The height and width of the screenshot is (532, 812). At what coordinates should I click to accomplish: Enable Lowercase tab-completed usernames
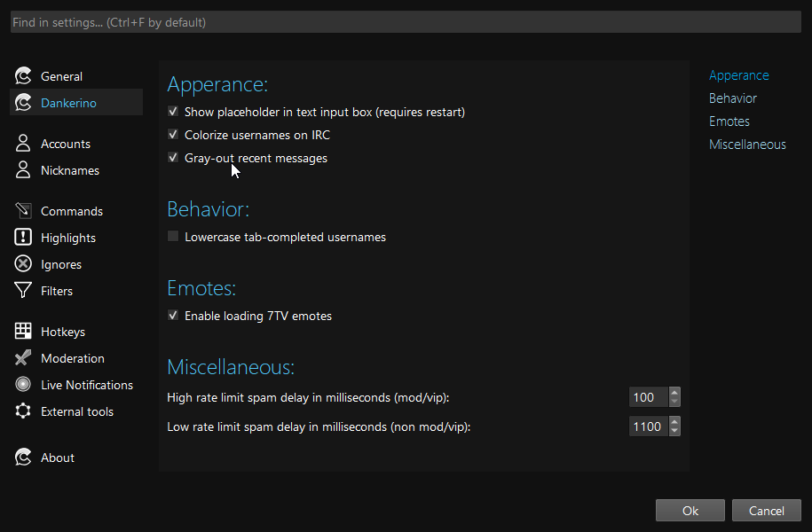click(x=173, y=237)
